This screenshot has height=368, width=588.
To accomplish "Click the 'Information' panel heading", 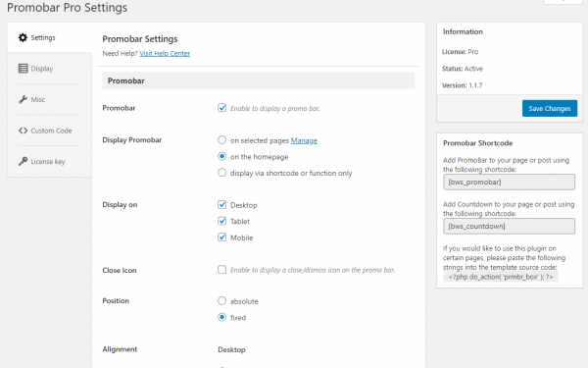I will (463, 32).
